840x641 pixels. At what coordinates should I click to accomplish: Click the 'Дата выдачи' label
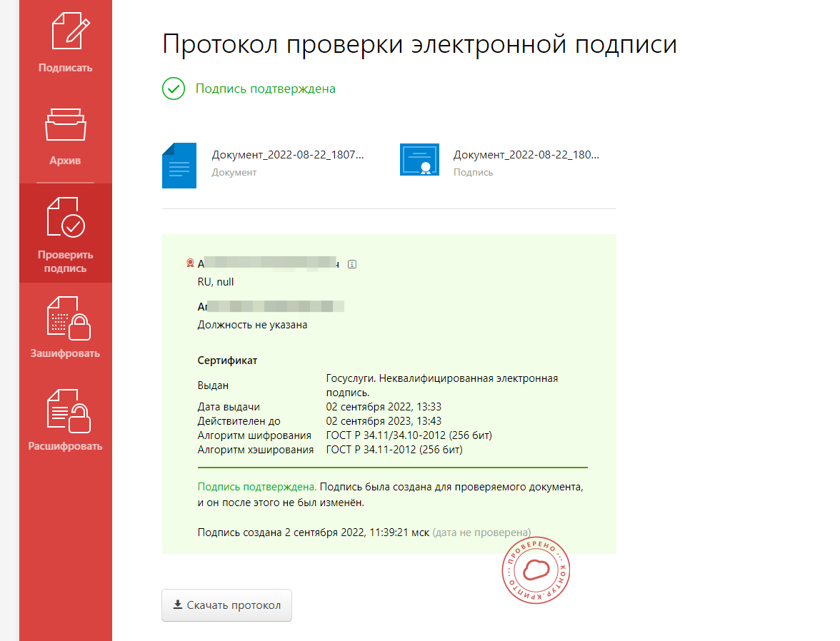click(229, 407)
